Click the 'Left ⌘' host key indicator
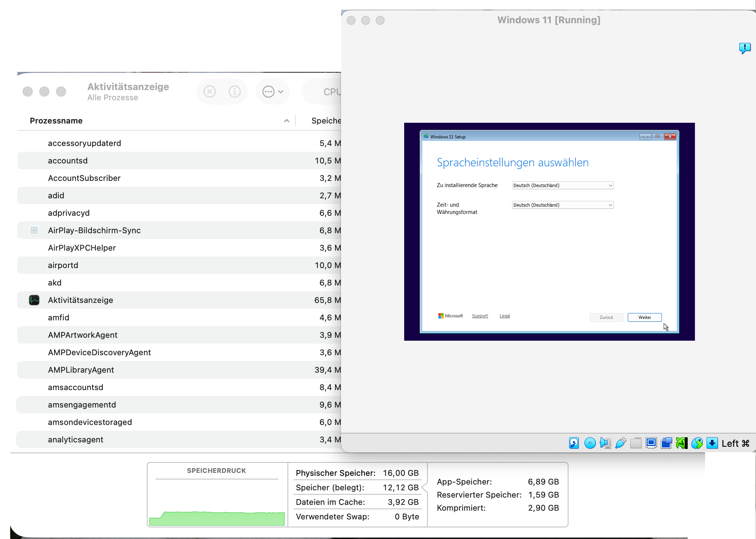756x539 pixels. point(735,443)
